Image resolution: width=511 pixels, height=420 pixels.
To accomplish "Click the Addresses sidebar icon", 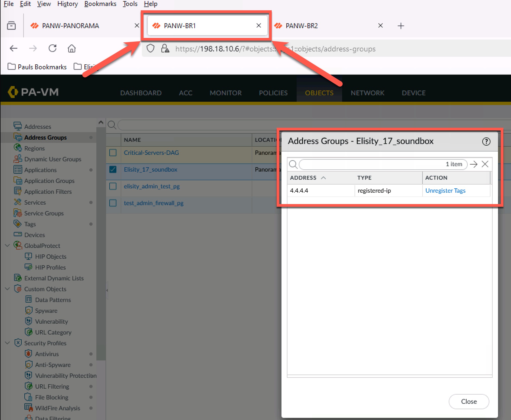I will [x=18, y=126].
